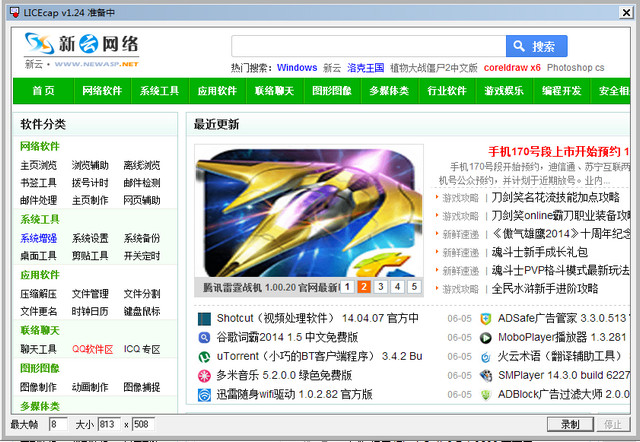640x442 pixels.
Task: Open the 主页浏览 category link
Action: pos(39,165)
